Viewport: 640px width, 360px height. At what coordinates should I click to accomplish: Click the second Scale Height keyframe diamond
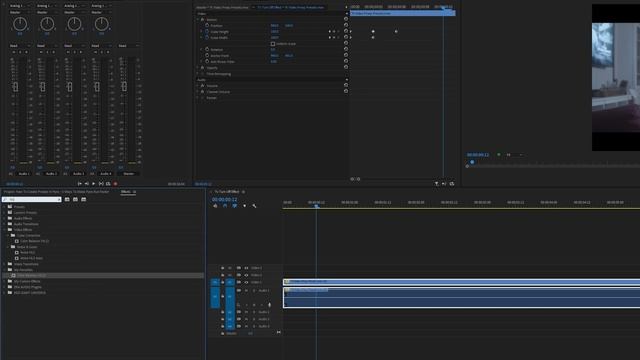(396, 31)
